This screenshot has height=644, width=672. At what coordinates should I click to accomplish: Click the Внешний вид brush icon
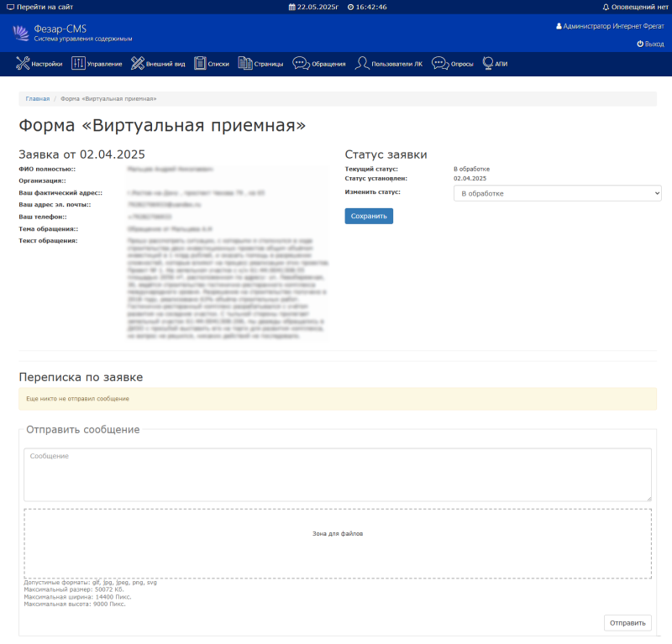pyautogui.click(x=138, y=64)
